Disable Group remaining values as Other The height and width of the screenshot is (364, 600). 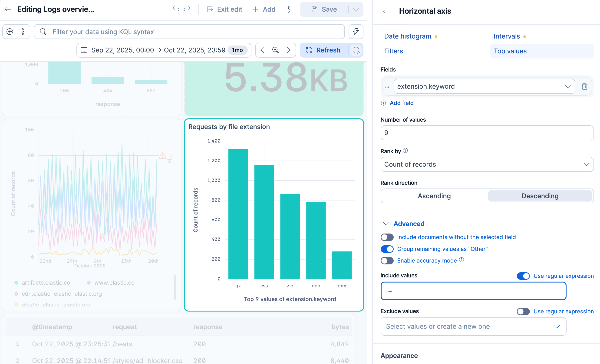[387, 249]
